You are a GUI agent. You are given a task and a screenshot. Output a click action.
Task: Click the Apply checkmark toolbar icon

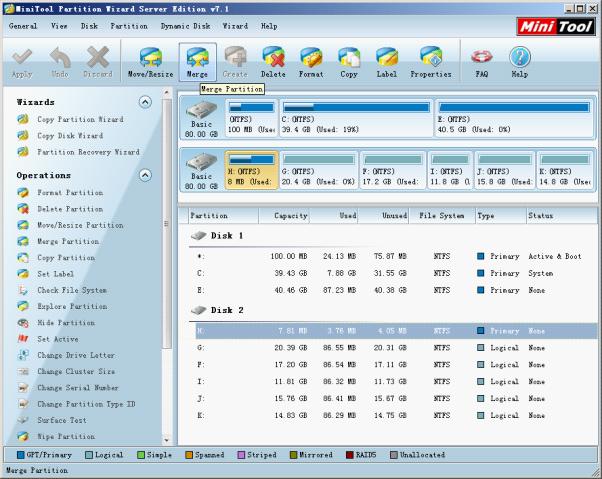pyautogui.click(x=22, y=62)
